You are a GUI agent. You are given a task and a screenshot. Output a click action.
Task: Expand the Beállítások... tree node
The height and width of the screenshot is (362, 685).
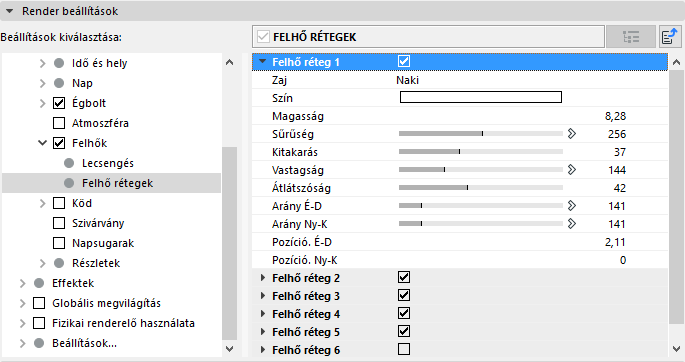click(22, 344)
